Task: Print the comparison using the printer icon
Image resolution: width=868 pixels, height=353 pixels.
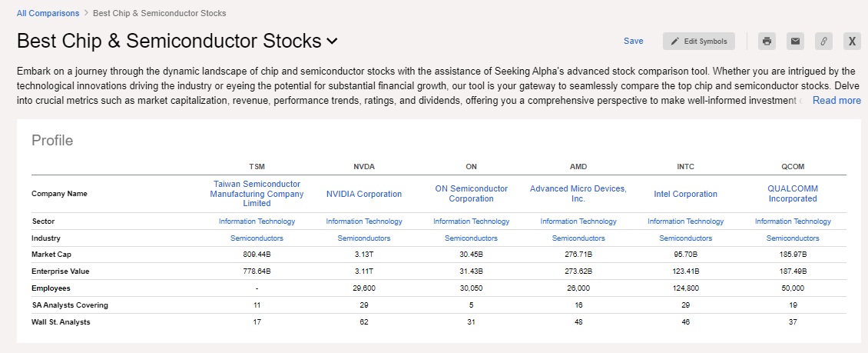Action: pyautogui.click(x=767, y=41)
